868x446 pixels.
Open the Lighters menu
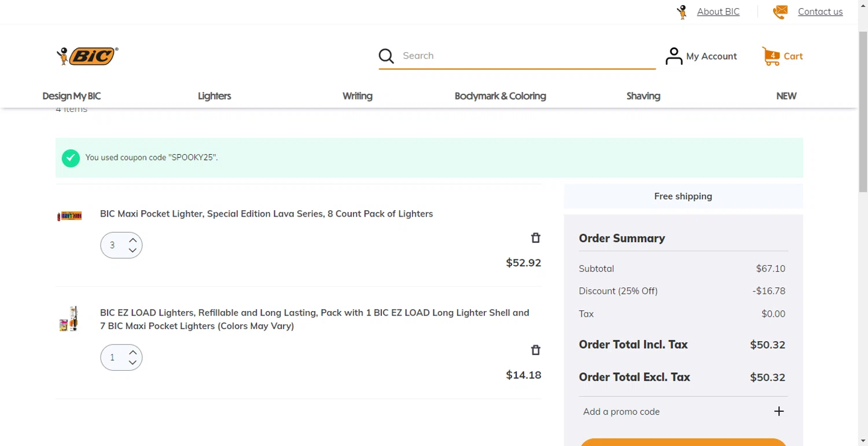(214, 96)
